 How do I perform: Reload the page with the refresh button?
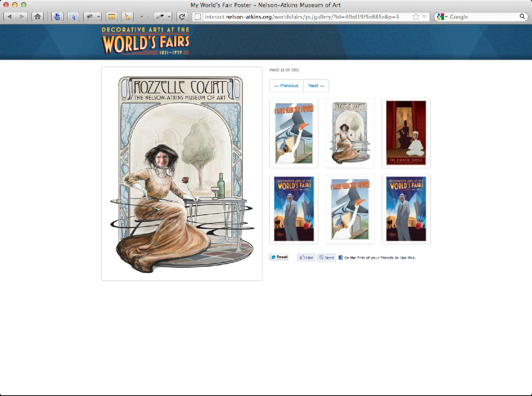(x=182, y=17)
